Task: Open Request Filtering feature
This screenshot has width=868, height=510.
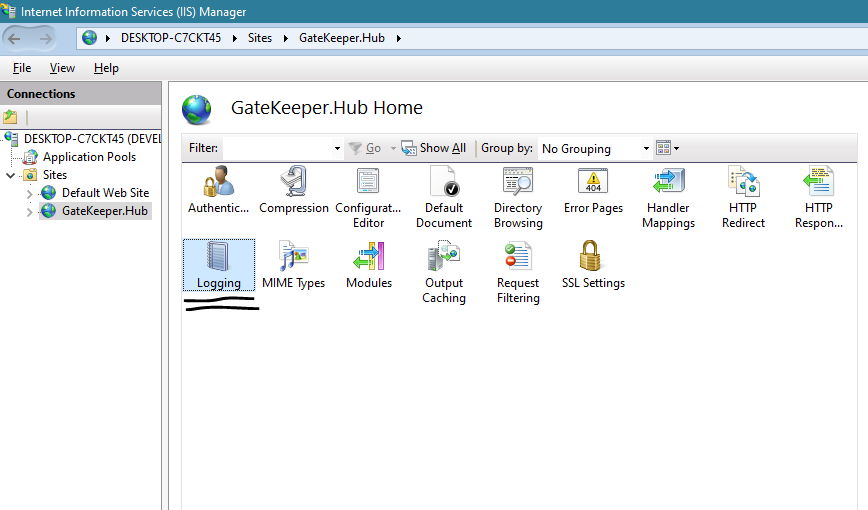Action: pos(518,270)
